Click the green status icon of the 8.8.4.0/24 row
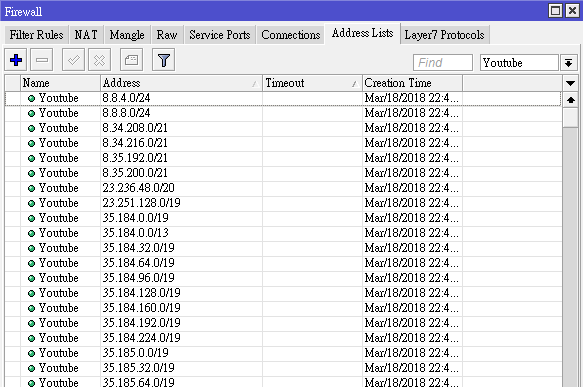Viewport: 583px width, 387px height. pyautogui.click(x=32, y=99)
